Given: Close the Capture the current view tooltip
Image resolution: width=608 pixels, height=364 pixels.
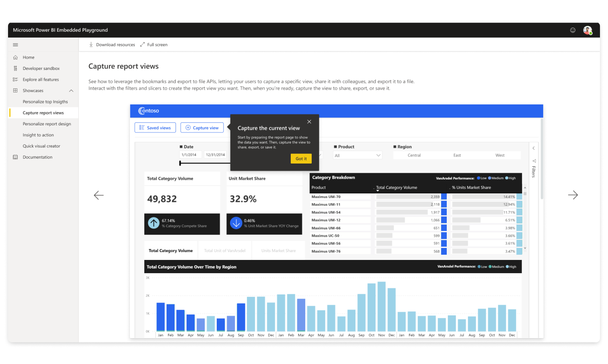Looking at the screenshot, I should [309, 122].
